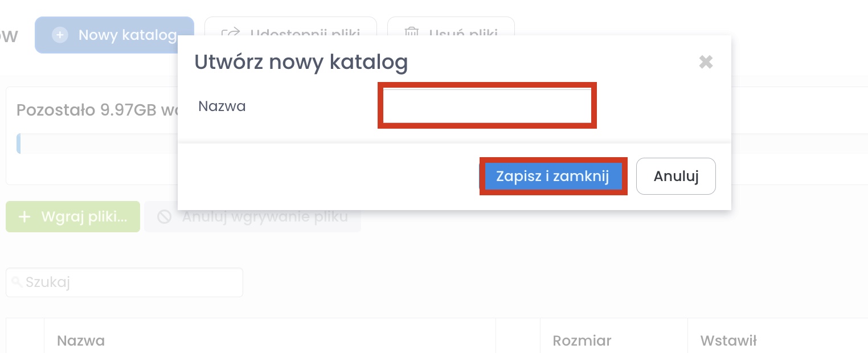Focus the Nazwa text field in dialog

(x=487, y=106)
